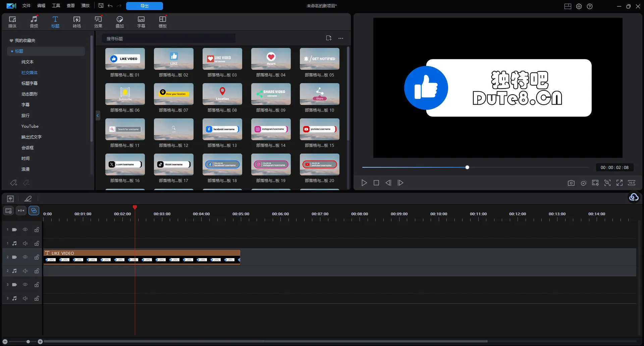
Task: Open settings gear in title bar
Action: click(579, 6)
